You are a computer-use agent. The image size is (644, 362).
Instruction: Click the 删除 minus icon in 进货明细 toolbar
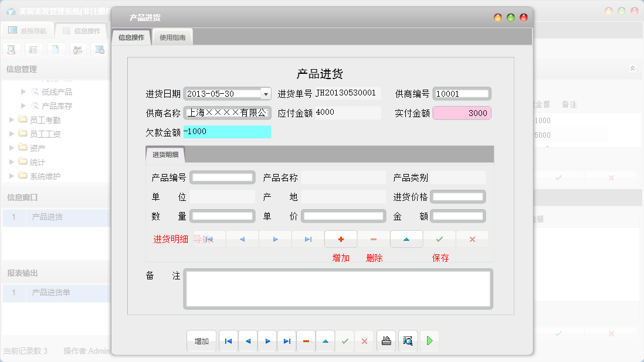pos(374,239)
